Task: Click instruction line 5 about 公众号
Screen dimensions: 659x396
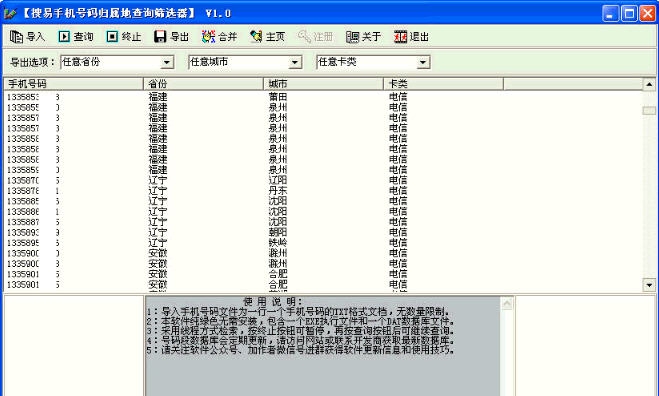Action: click(x=300, y=350)
